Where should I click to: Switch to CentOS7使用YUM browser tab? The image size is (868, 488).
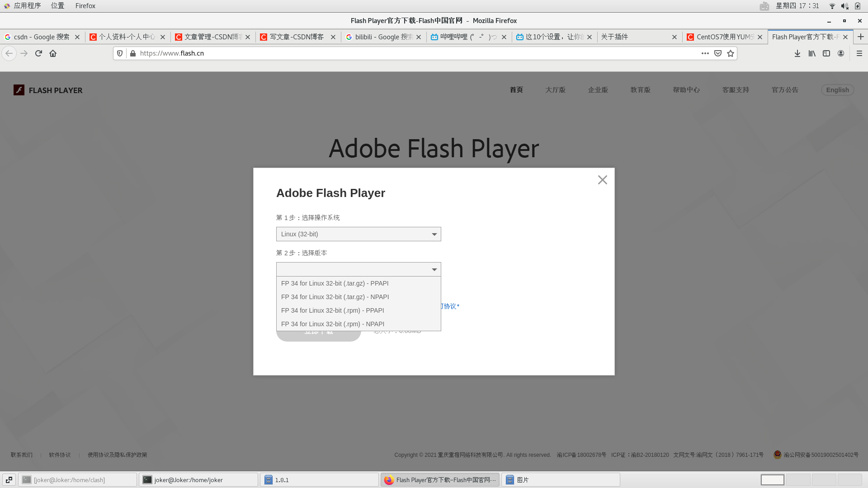(722, 37)
